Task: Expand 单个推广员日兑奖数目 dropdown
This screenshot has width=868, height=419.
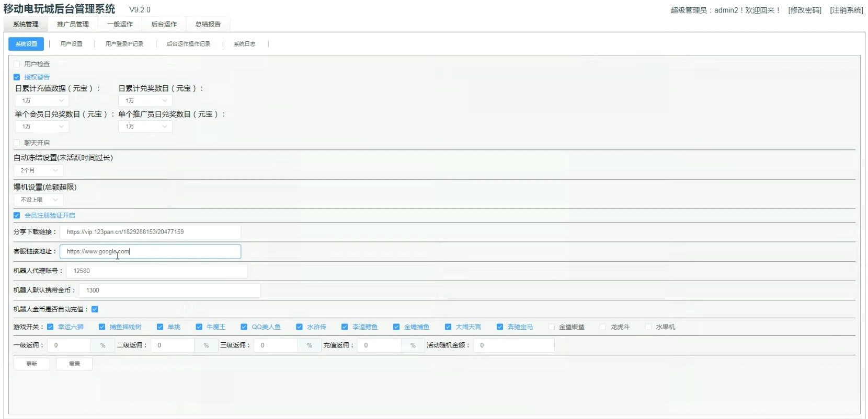Action: tap(145, 126)
